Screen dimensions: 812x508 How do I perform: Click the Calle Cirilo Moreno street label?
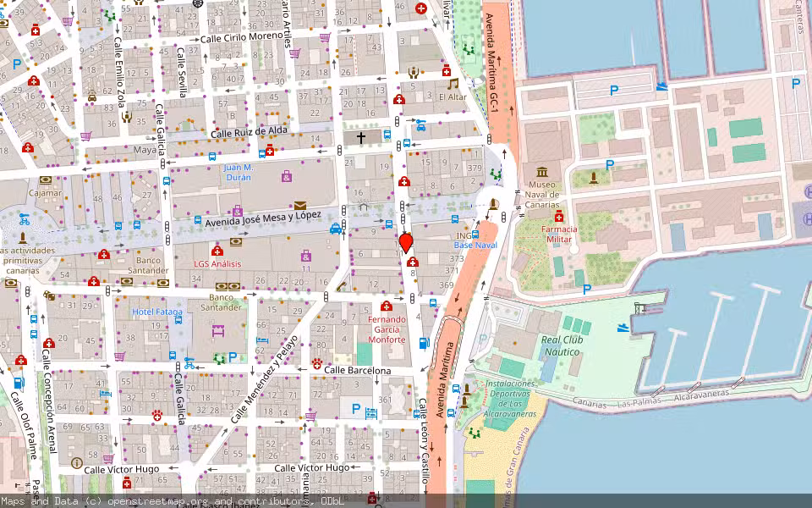241,38
